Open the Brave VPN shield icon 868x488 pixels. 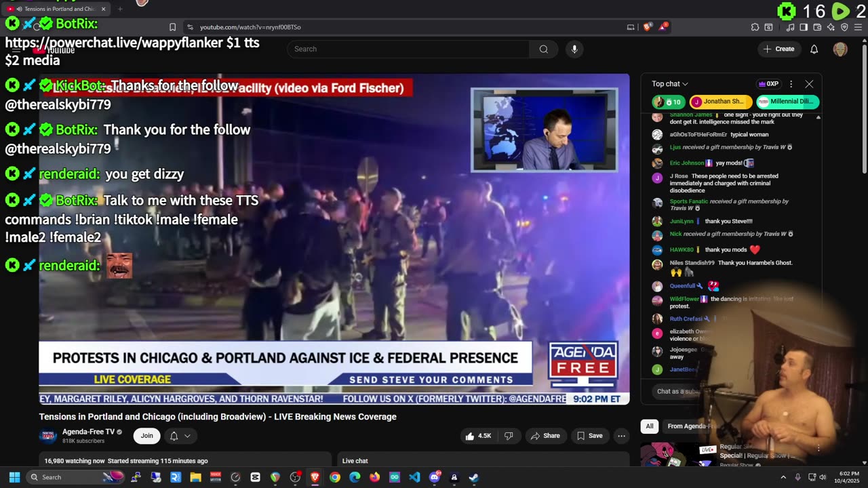844,27
